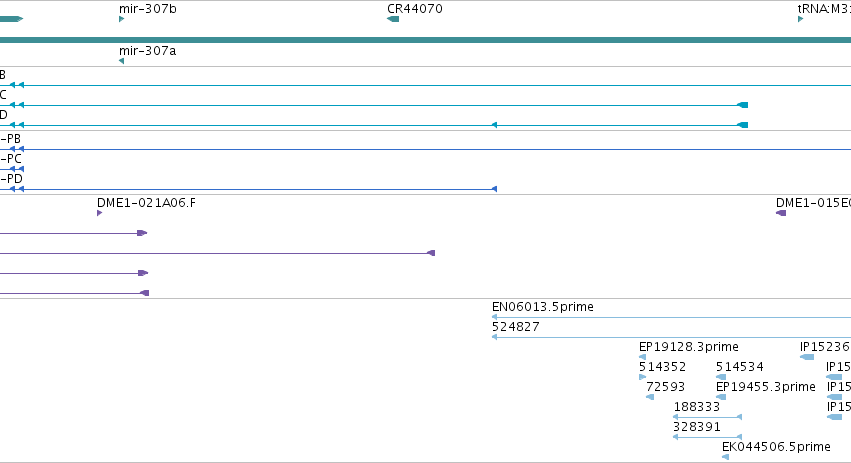The height and width of the screenshot is (463, 851).
Task: Select the CR44070 gene feature block
Action: (x=393, y=19)
